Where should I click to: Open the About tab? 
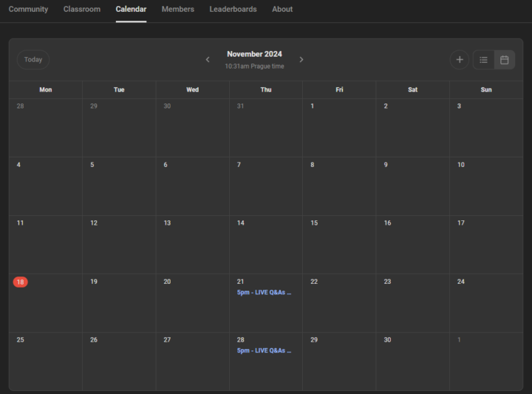click(x=282, y=10)
